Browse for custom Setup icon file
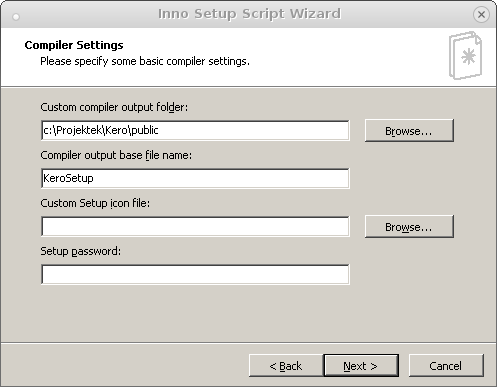This screenshot has height=387, width=497. click(x=409, y=226)
